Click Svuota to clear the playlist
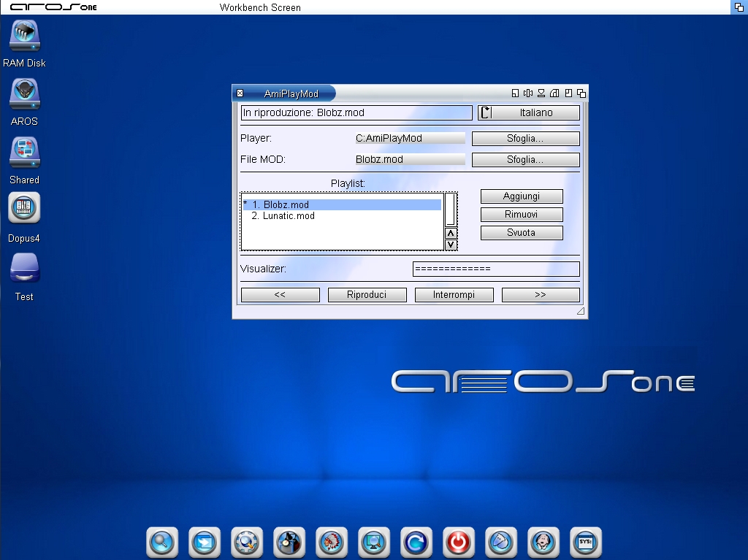Viewport: 748px width, 560px height. (x=522, y=232)
